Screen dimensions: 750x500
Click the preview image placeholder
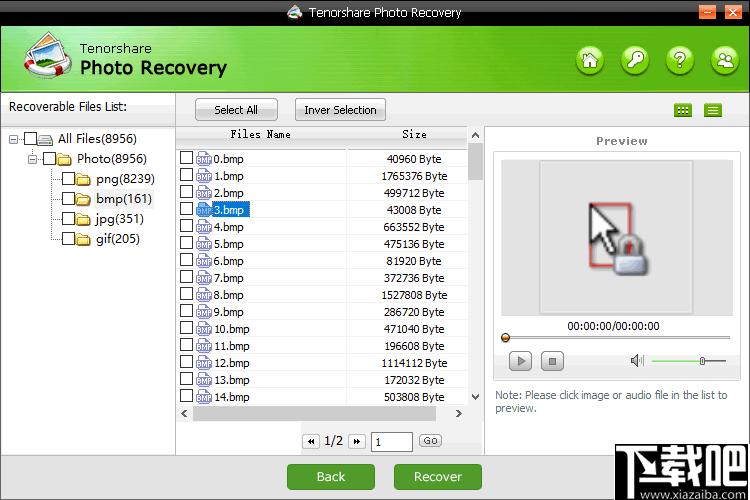point(616,237)
